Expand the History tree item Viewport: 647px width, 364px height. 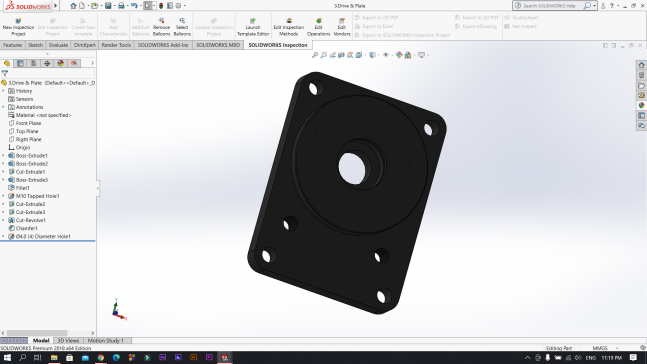click(4, 91)
